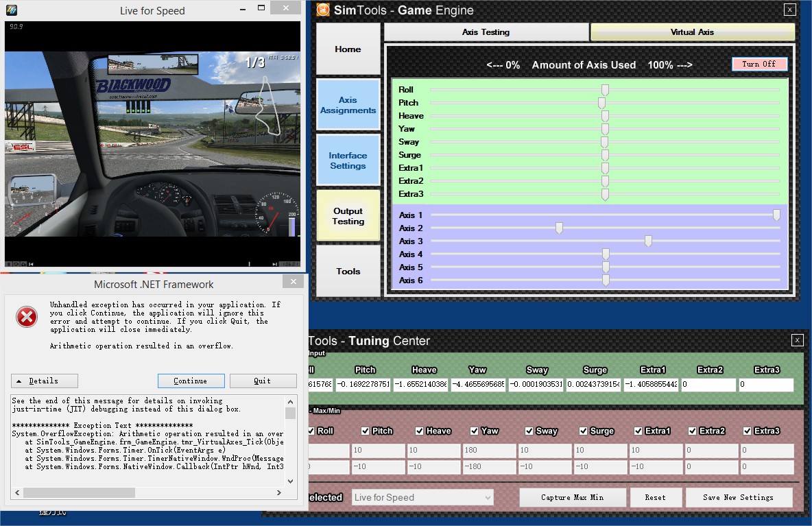Image resolution: width=812 pixels, height=526 pixels.
Task: Click scroll up arrow in exception details
Action: click(x=291, y=402)
